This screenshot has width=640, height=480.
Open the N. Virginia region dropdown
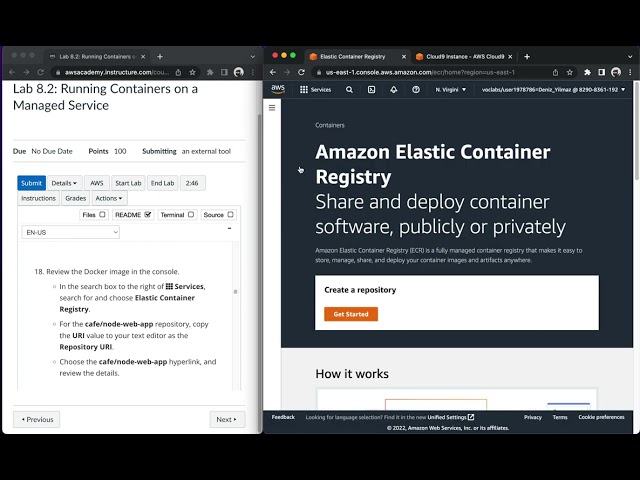coord(451,89)
